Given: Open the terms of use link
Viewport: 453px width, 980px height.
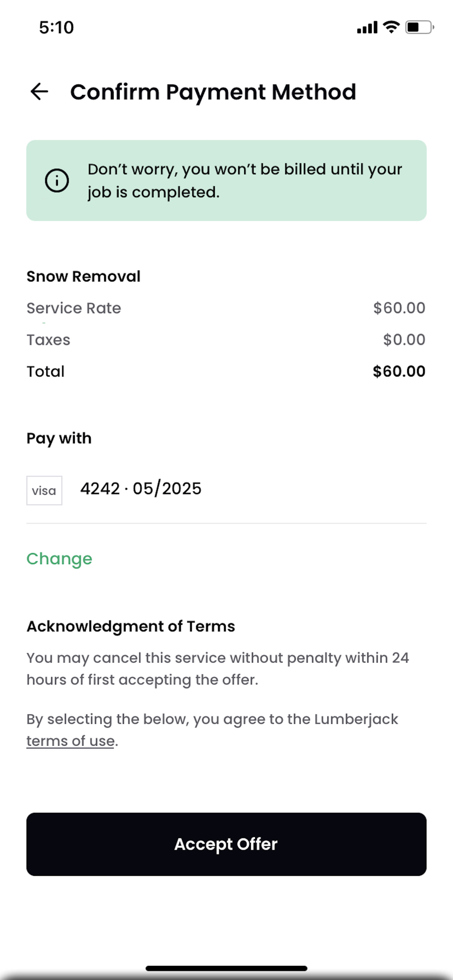Looking at the screenshot, I should pos(71,741).
